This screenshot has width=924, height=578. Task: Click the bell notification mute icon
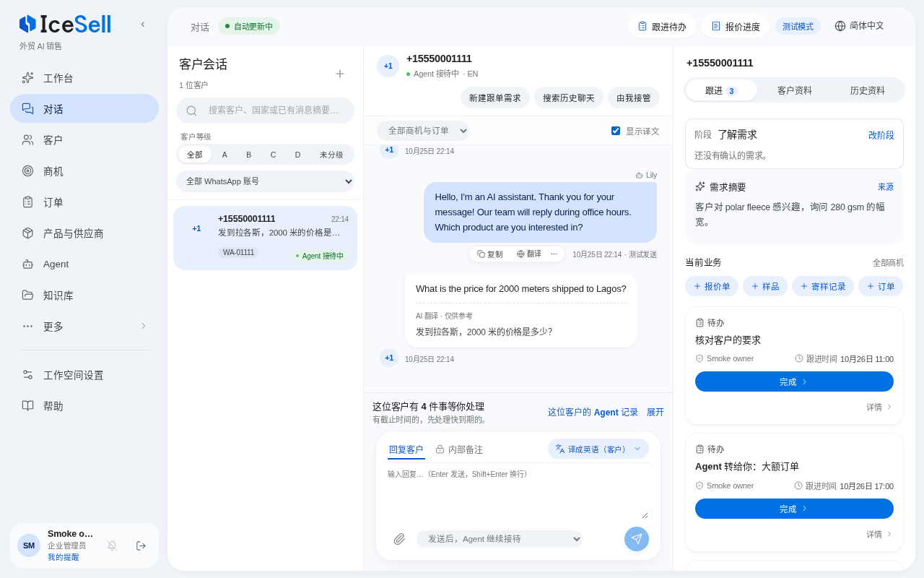(113, 546)
